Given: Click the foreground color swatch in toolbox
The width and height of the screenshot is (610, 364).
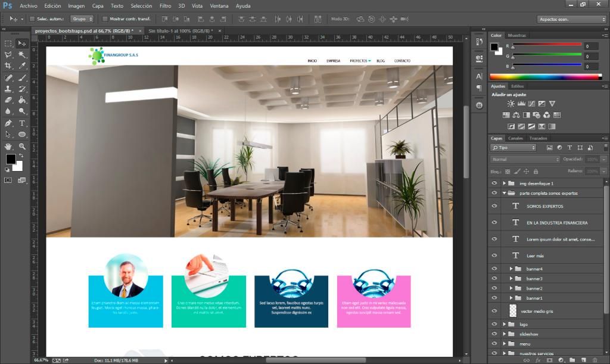Looking at the screenshot, I should 11,159.
